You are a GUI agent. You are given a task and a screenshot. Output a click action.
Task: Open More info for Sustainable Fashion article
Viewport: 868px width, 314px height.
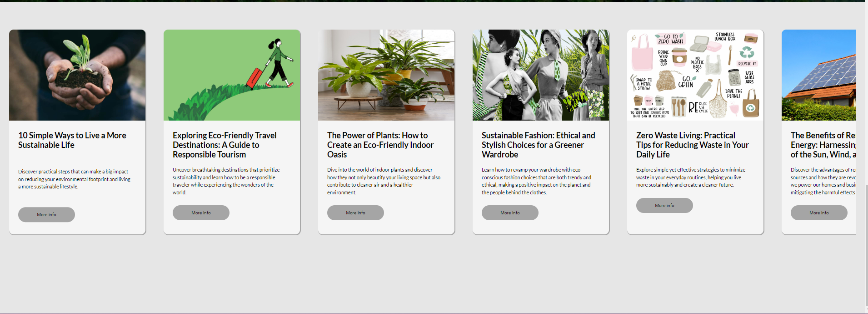coord(510,213)
